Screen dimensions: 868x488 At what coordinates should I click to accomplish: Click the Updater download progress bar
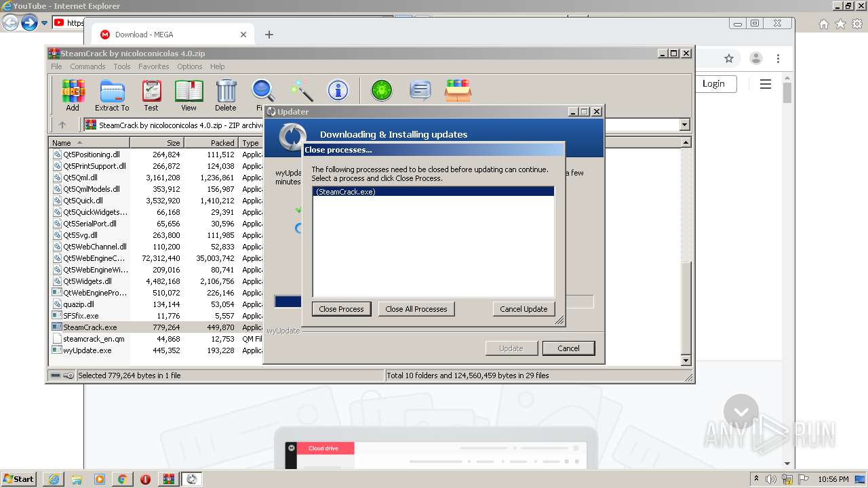click(x=434, y=302)
